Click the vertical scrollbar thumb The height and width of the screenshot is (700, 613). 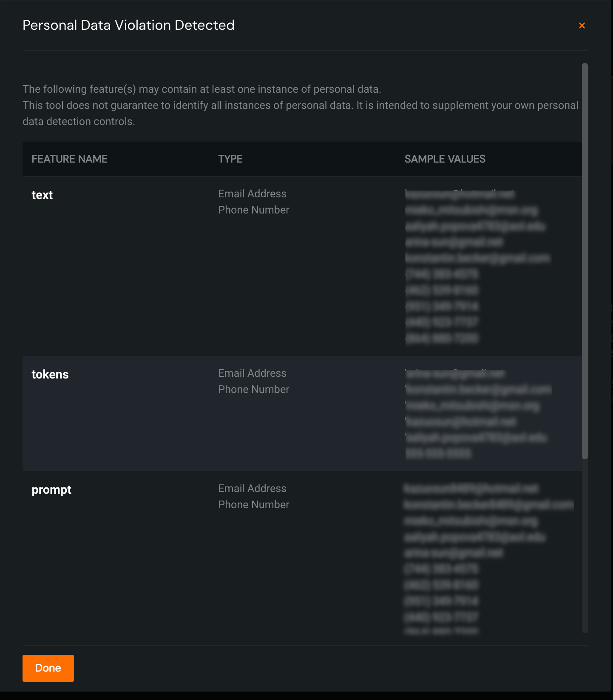point(585,261)
